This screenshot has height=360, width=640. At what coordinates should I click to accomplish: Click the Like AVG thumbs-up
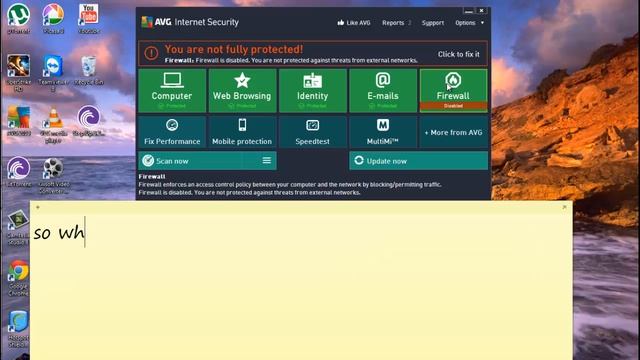(354, 23)
